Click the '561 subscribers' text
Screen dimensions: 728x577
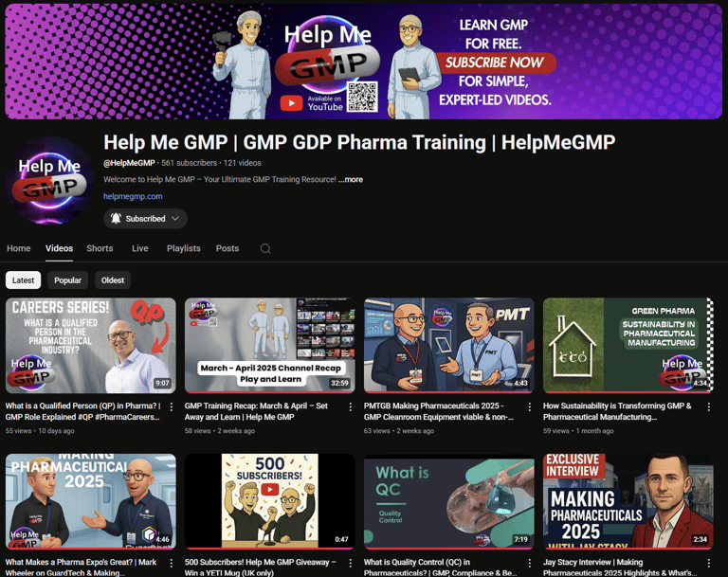(189, 163)
